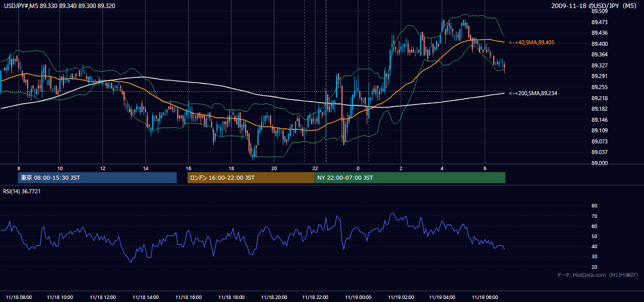Click the 11/19 04:00 time label
The width and height of the screenshot is (644, 302).
pyautogui.click(x=442, y=297)
